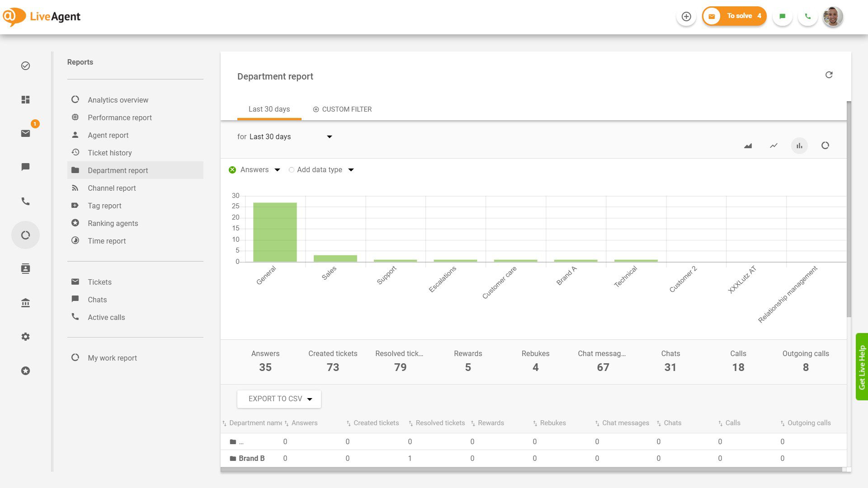The image size is (868, 488).
Task: Expand the Answers data type dropdown
Action: pyautogui.click(x=277, y=169)
